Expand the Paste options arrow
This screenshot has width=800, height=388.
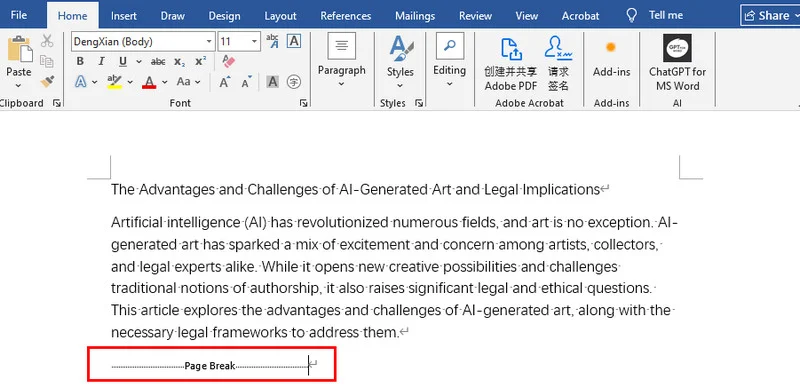(19, 85)
